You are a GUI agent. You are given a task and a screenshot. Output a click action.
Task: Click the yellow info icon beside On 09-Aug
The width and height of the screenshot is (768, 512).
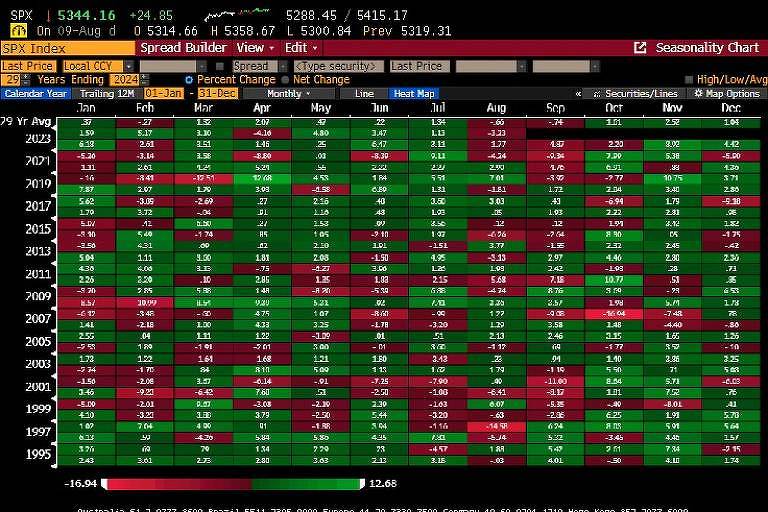click(x=19, y=31)
